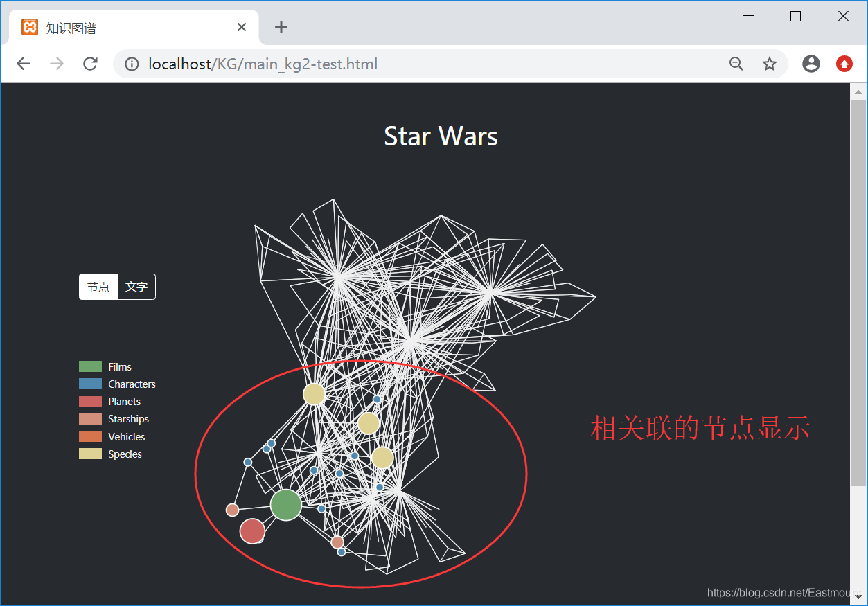
Task: Click the Vehicles legend label
Action: pyautogui.click(x=127, y=437)
